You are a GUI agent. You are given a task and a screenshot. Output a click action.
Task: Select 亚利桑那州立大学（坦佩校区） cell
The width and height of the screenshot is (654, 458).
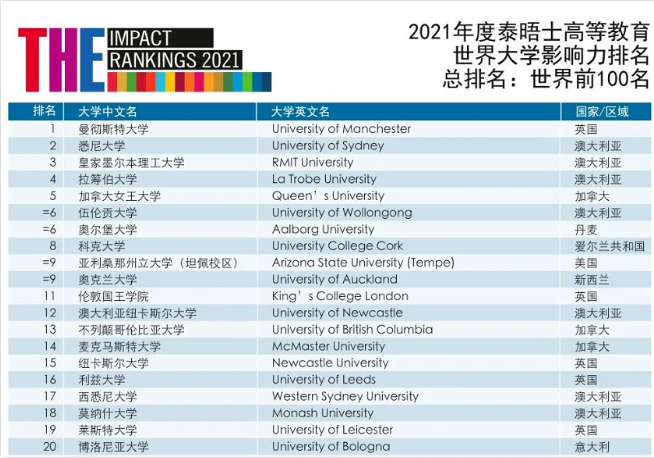[159, 263]
